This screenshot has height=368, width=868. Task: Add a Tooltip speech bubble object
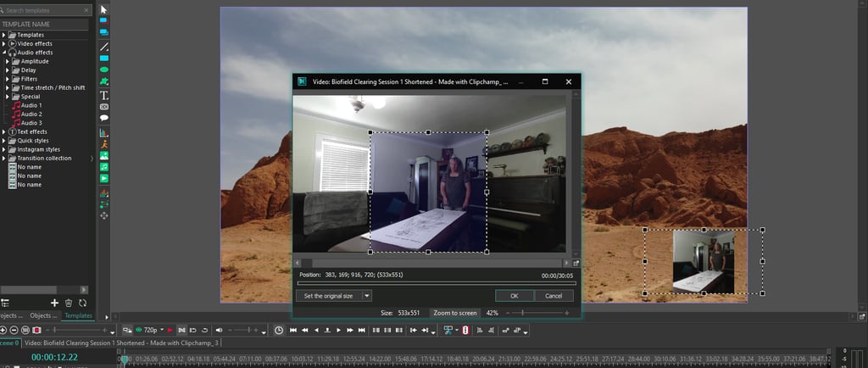tap(104, 118)
